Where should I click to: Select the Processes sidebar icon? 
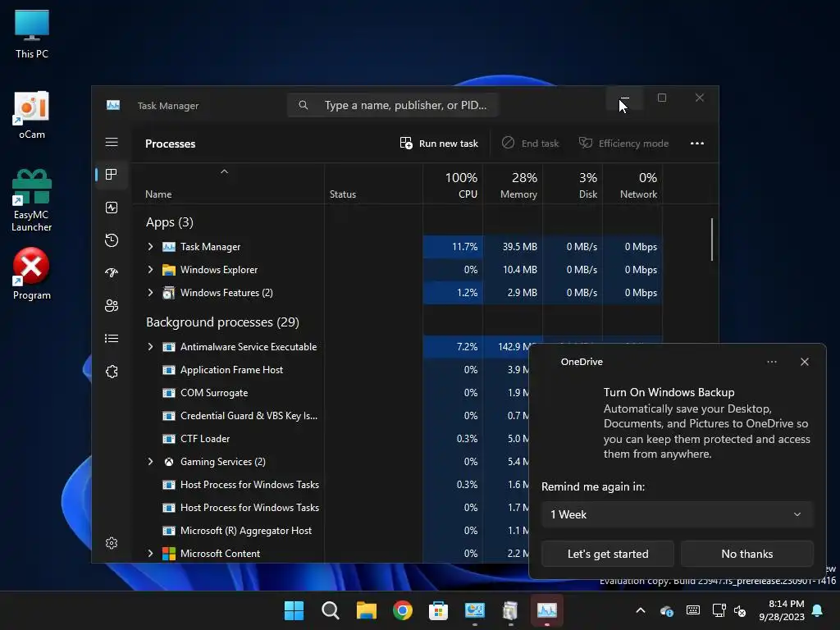(112, 175)
